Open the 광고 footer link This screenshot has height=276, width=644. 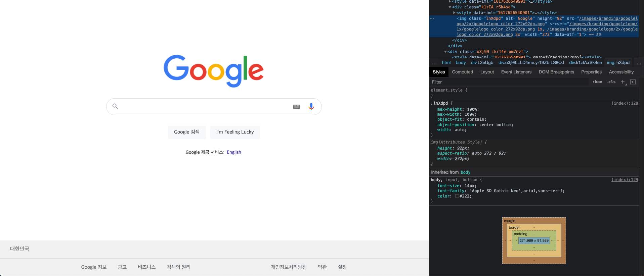[122, 267]
